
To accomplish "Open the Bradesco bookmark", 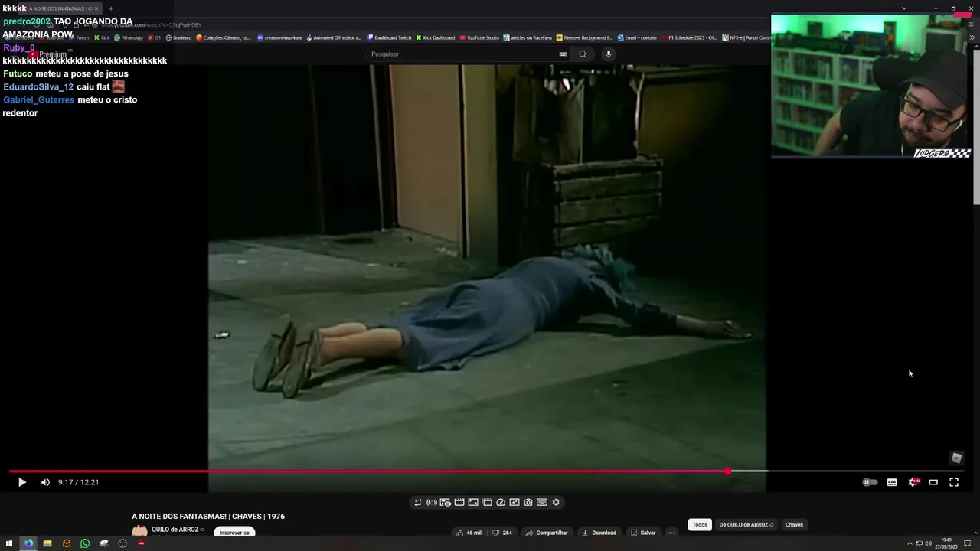I will point(178,37).
